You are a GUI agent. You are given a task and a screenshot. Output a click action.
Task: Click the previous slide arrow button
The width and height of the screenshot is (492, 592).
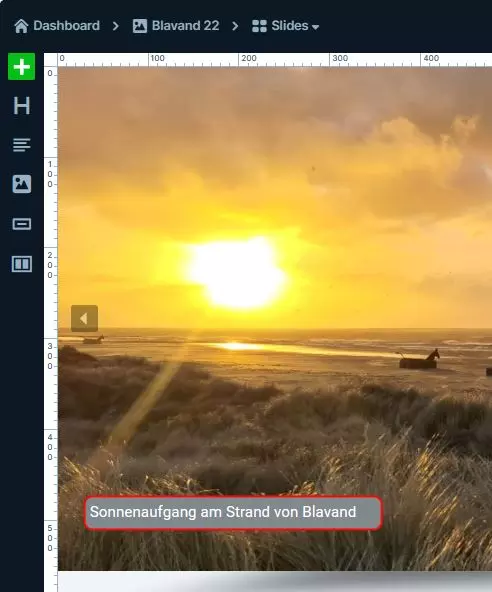click(84, 318)
